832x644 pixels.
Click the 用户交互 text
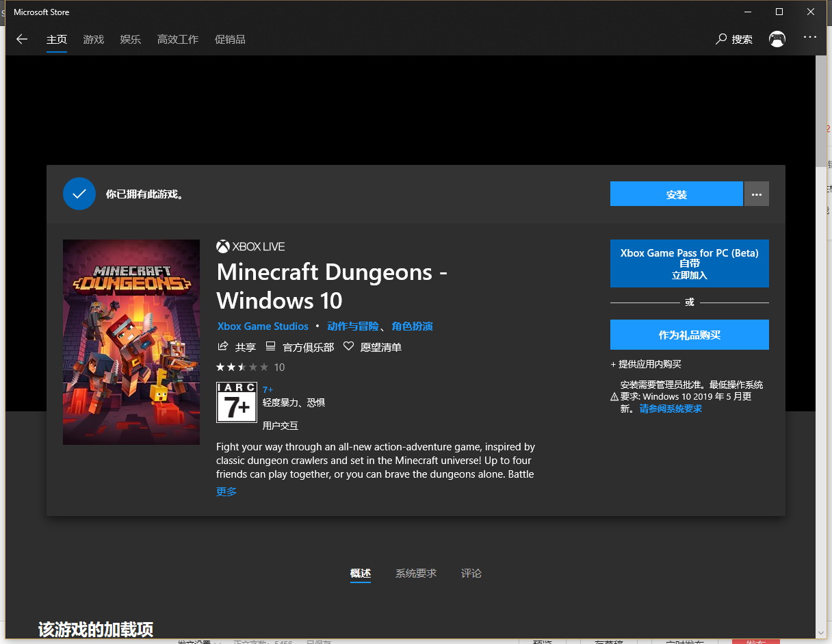tap(281, 426)
